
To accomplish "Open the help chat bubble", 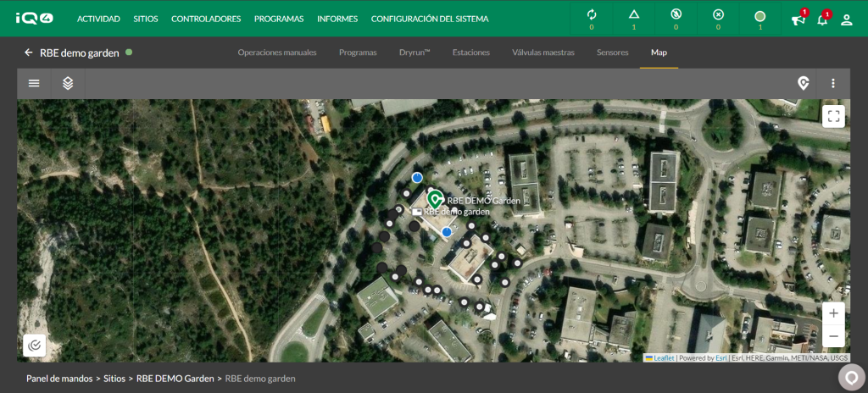I will tap(851, 378).
